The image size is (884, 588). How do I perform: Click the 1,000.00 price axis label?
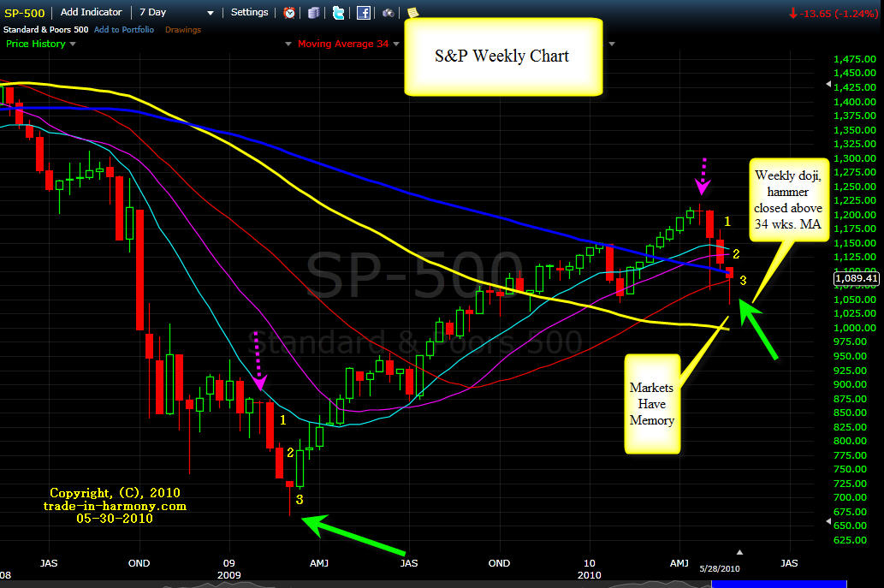click(855, 328)
